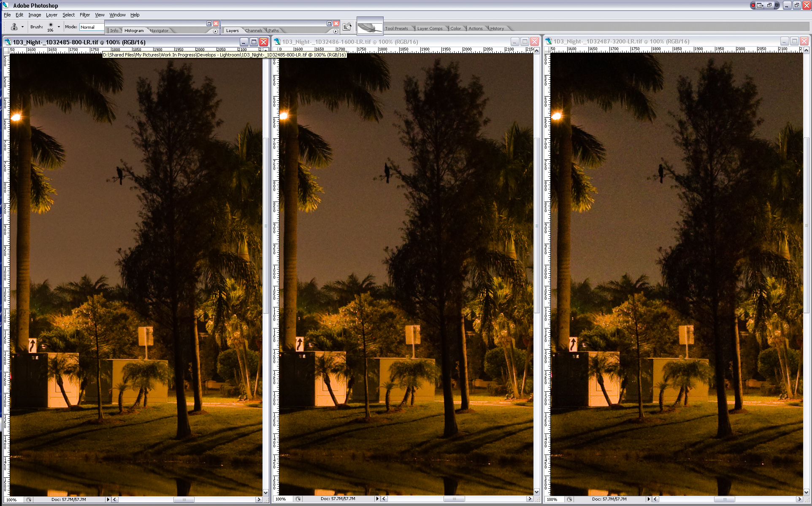Open the Histogram palette flyout menu arrow
Image resolution: width=812 pixels, height=506 pixels.
[x=215, y=31]
